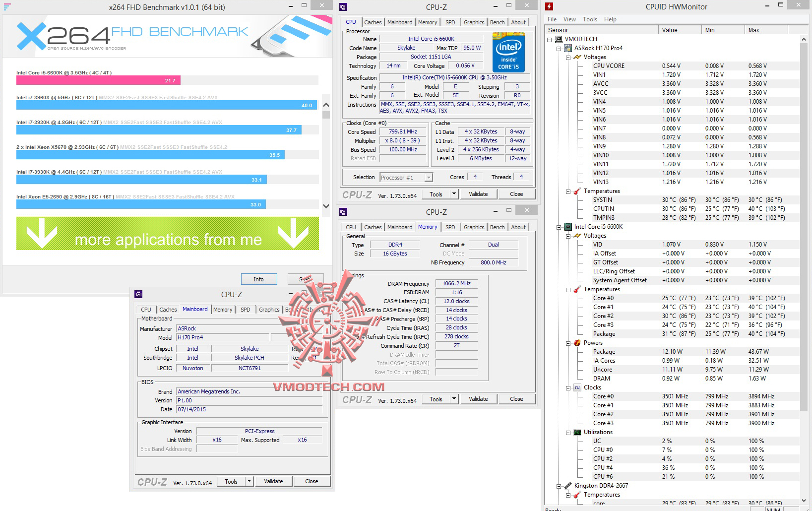
Task: Open the View menu in HWMonitor
Action: tap(569, 19)
